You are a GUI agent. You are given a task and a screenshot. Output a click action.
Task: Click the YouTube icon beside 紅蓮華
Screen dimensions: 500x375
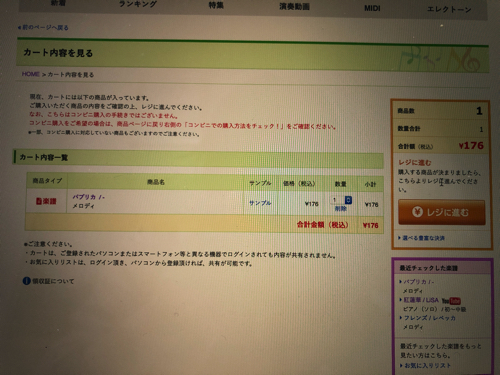coord(451,301)
